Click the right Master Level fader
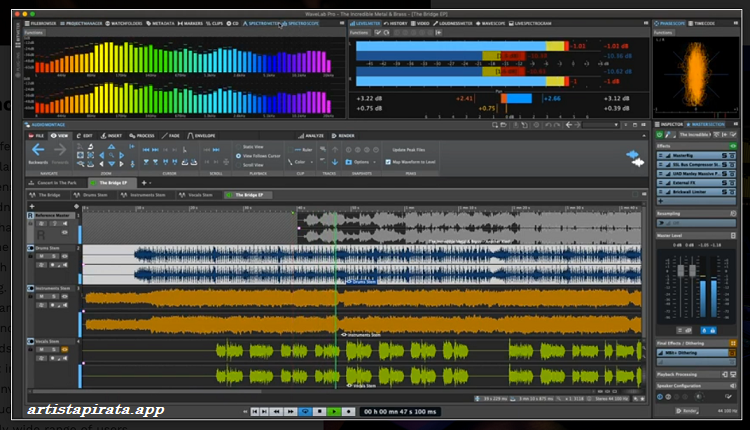 tap(692, 270)
